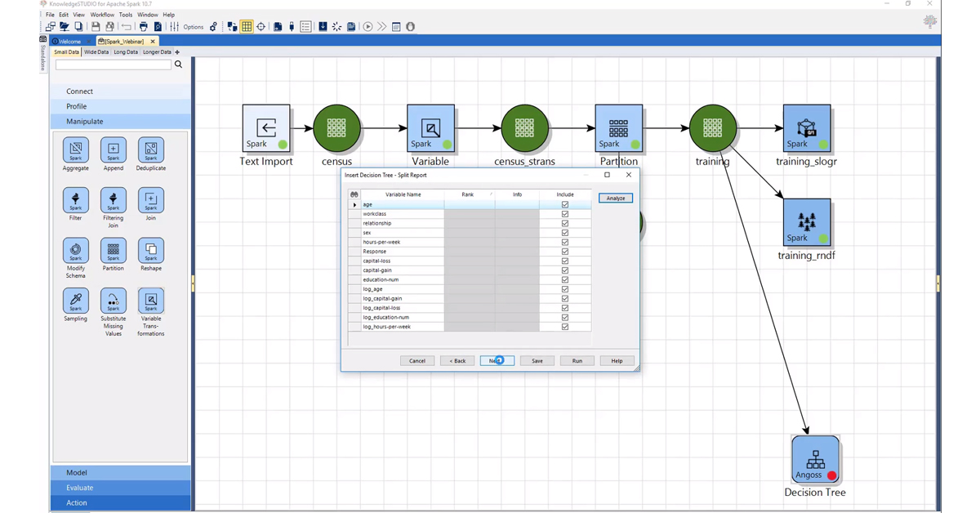This screenshot has width=980, height=513.
Task: Select Substitute Missing Values tool
Action: point(114,301)
